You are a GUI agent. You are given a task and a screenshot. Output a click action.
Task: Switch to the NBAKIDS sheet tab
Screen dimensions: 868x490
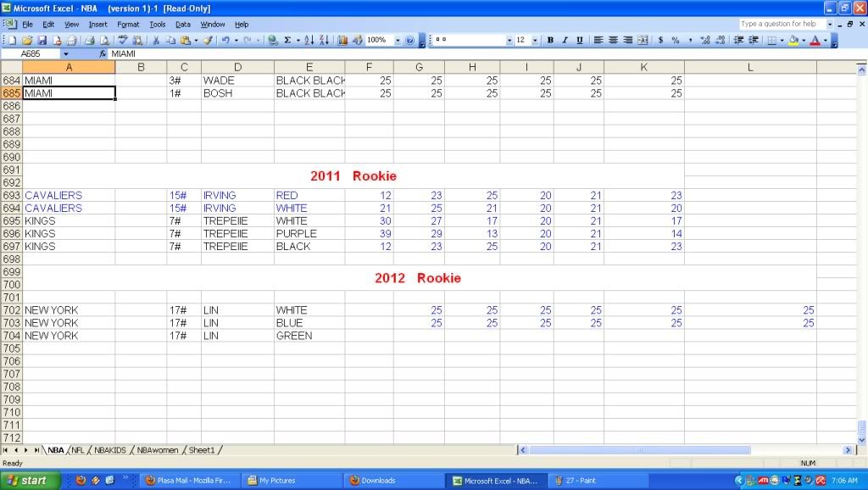pyautogui.click(x=110, y=450)
